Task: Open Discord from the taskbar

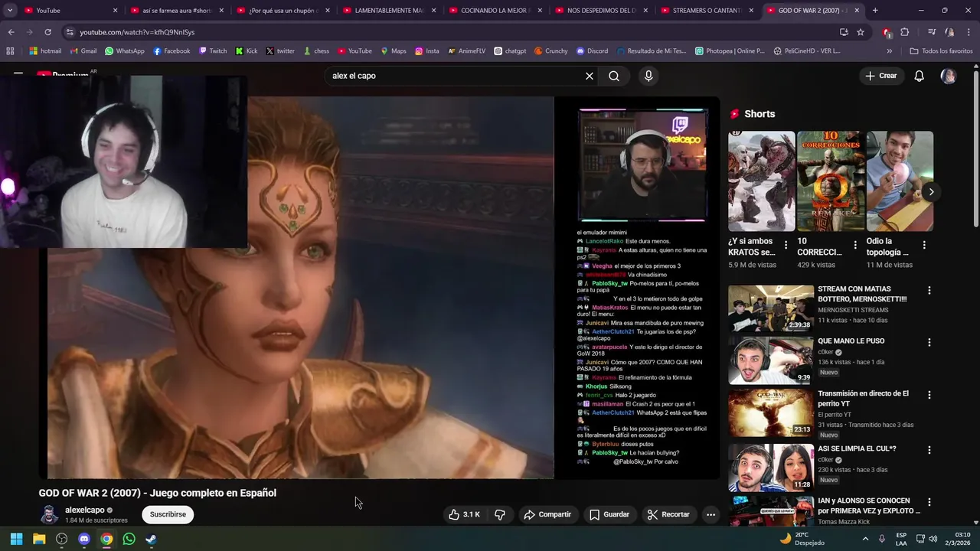Action: point(84,539)
